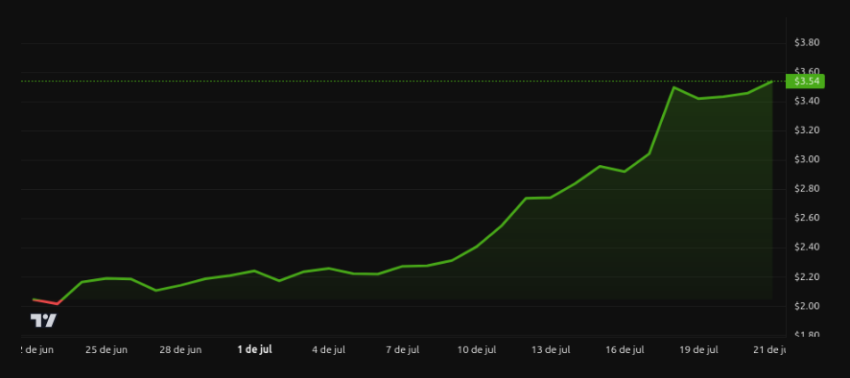Image resolution: width=850 pixels, height=378 pixels.
Task: Select the 13 de jul date label
Action: coord(551,350)
